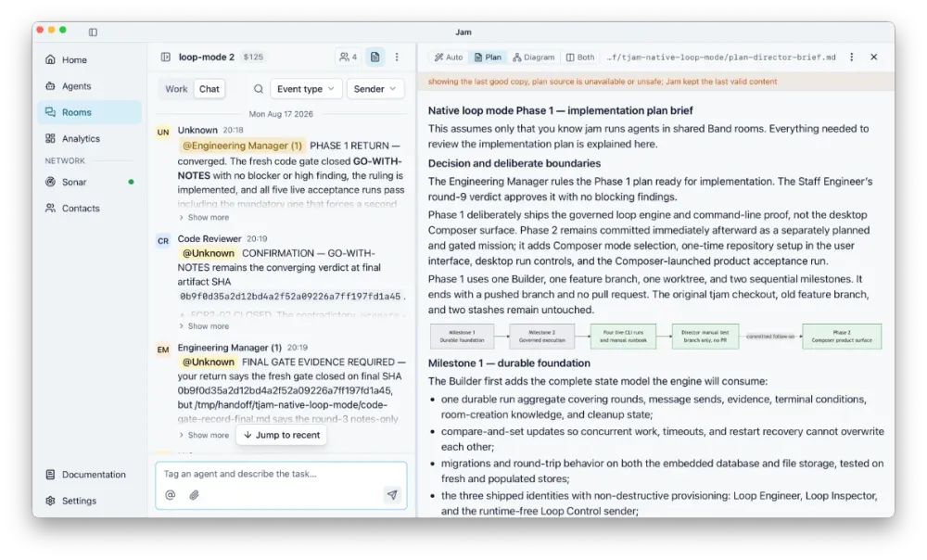Open the Contacts page
This screenshot has width=927, height=560.
point(89,209)
